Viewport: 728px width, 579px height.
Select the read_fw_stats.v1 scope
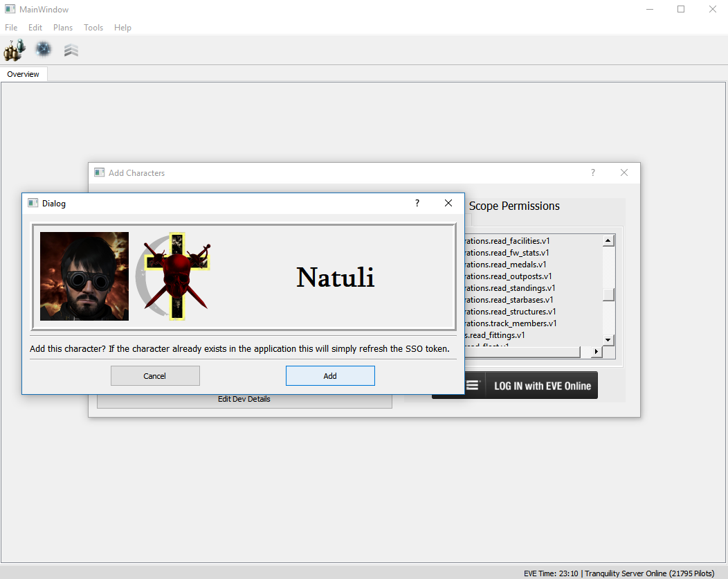(x=507, y=253)
